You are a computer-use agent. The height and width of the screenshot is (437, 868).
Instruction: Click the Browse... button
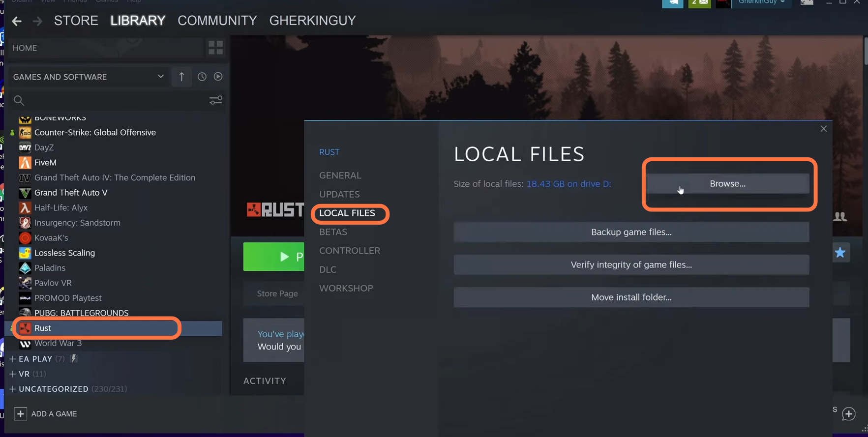(727, 183)
